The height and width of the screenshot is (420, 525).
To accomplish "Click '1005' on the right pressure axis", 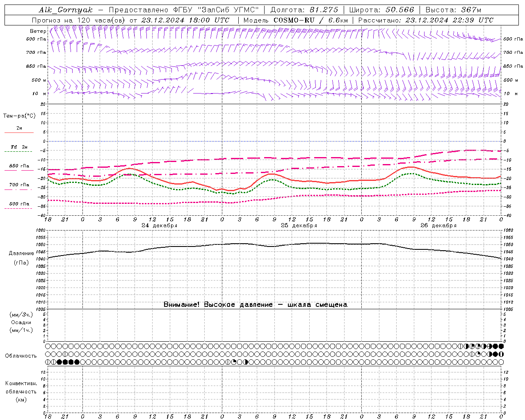I will coord(508,309).
